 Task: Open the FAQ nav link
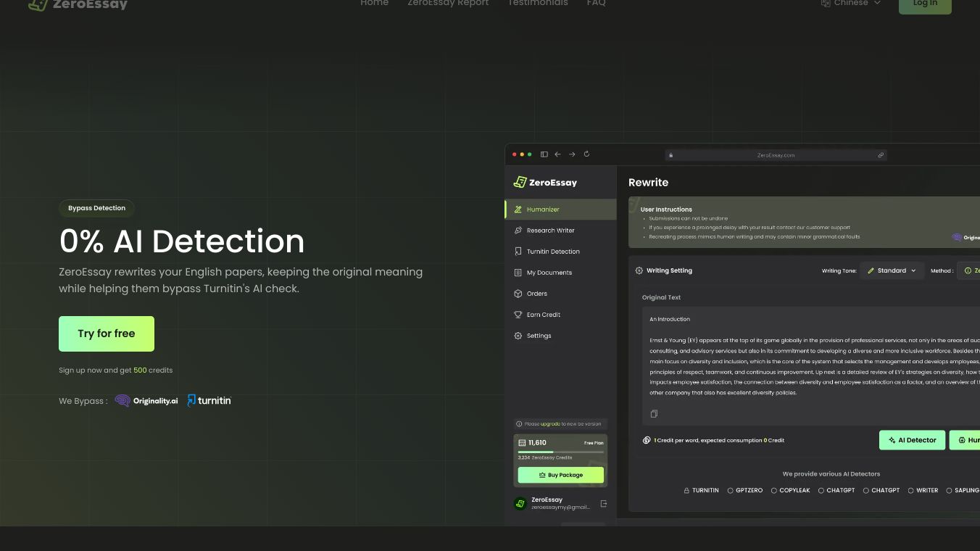[x=596, y=4]
